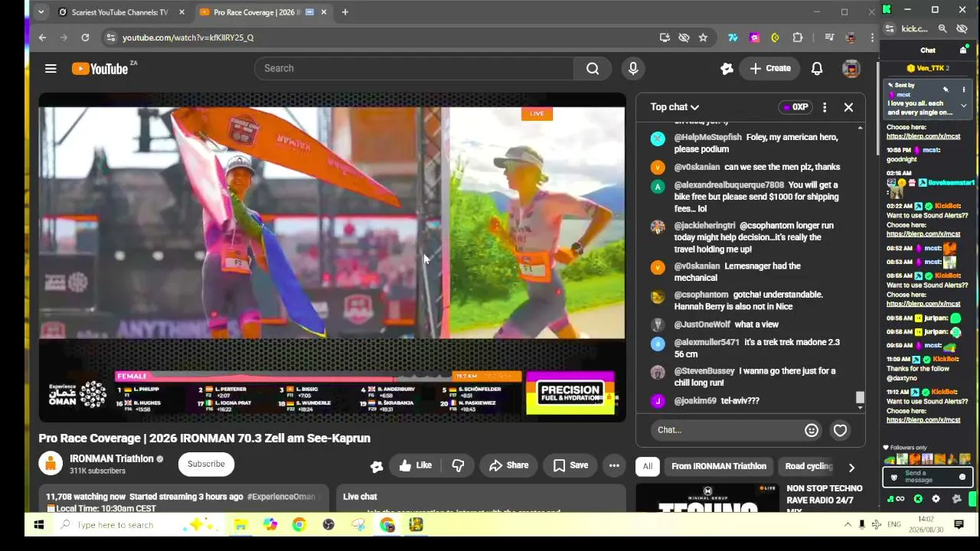The image size is (980, 551).
Task: Toggle the eye-slash icon in Kick window
Action: tap(962, 29)
